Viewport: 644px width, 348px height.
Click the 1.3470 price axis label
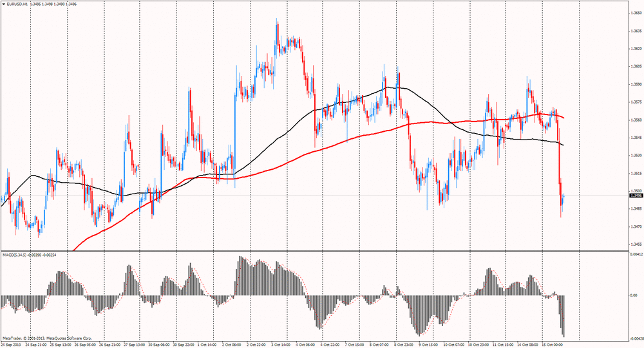coord(636,226)
